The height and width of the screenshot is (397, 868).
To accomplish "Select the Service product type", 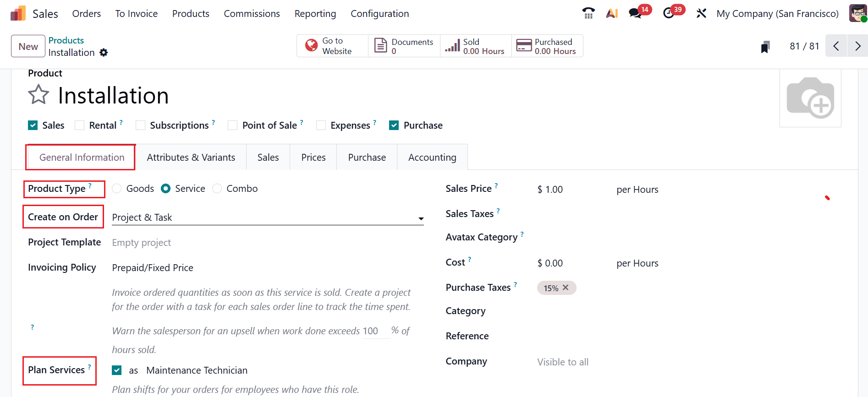I will point(166,189).
